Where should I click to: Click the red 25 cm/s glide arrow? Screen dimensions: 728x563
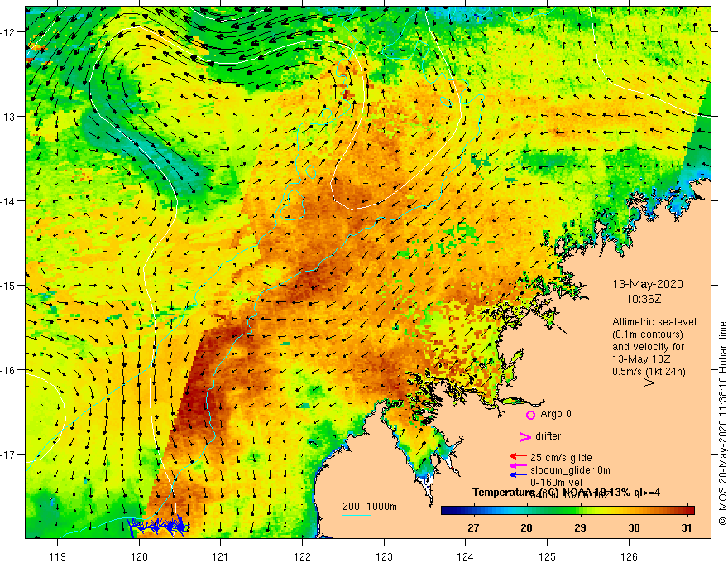[x=518, y=457]
